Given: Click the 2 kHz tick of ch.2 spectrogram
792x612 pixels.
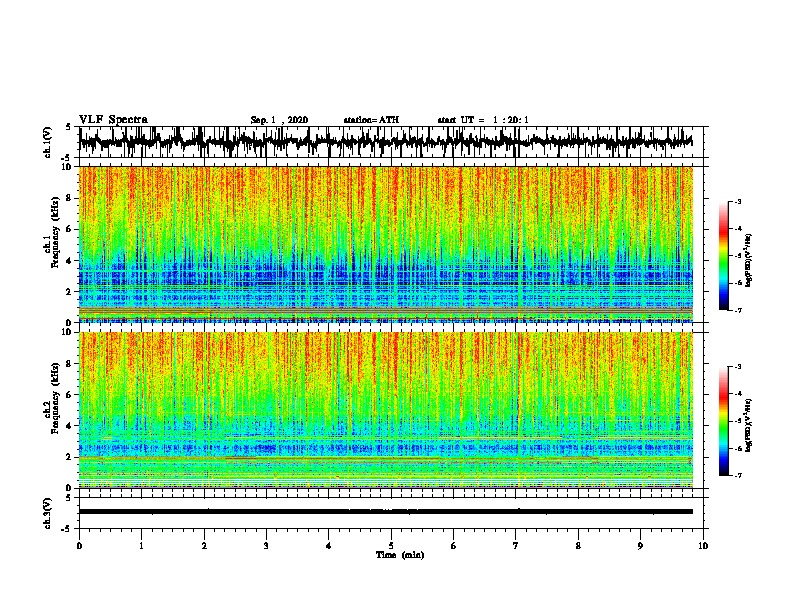Looking at the screenshot, I should 70,457.
